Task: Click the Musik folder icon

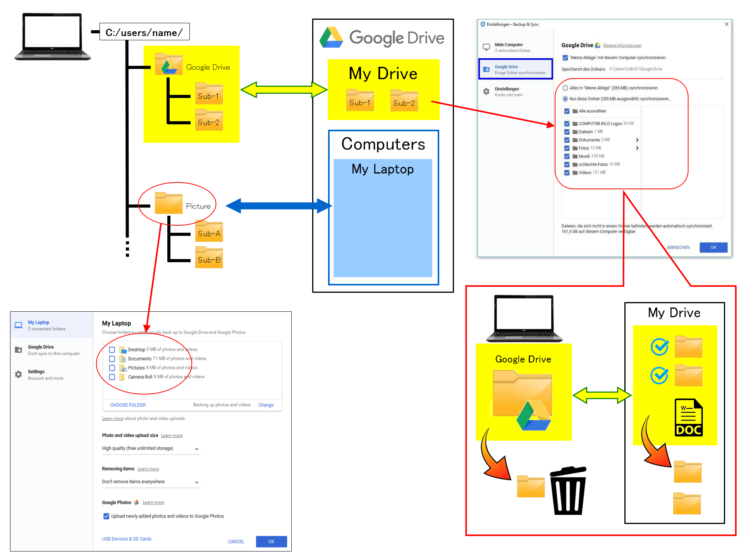Action: 575,156
